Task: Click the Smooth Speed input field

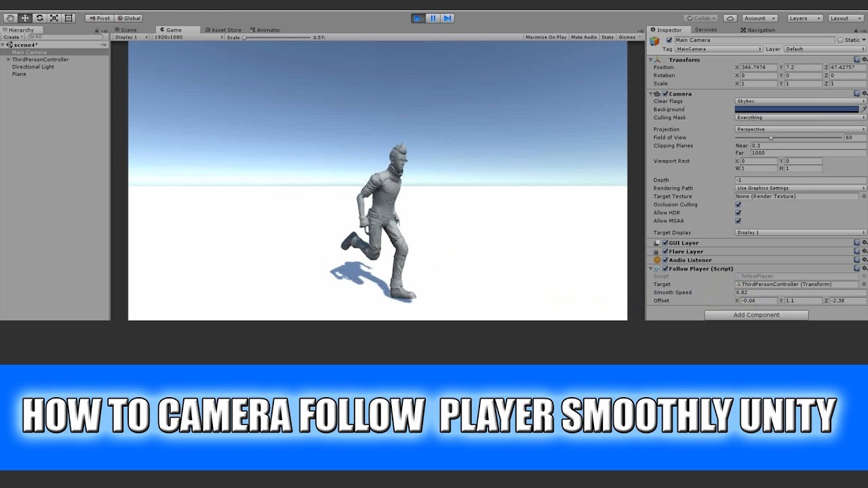Action: 801,293
